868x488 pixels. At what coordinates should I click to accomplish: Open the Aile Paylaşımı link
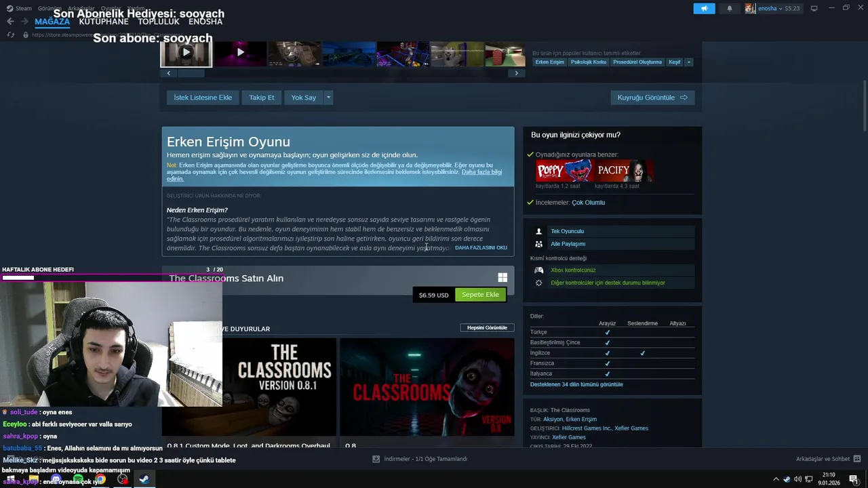tap(568, 244)
